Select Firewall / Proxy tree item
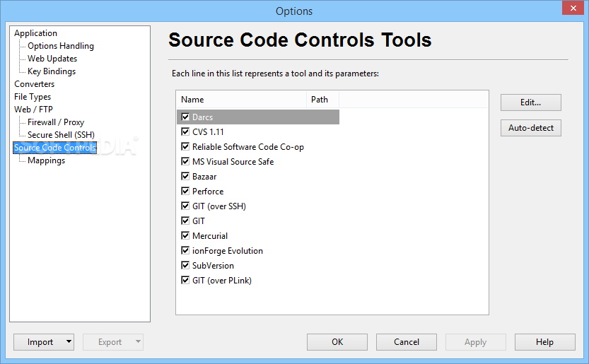 click(56, 122)
